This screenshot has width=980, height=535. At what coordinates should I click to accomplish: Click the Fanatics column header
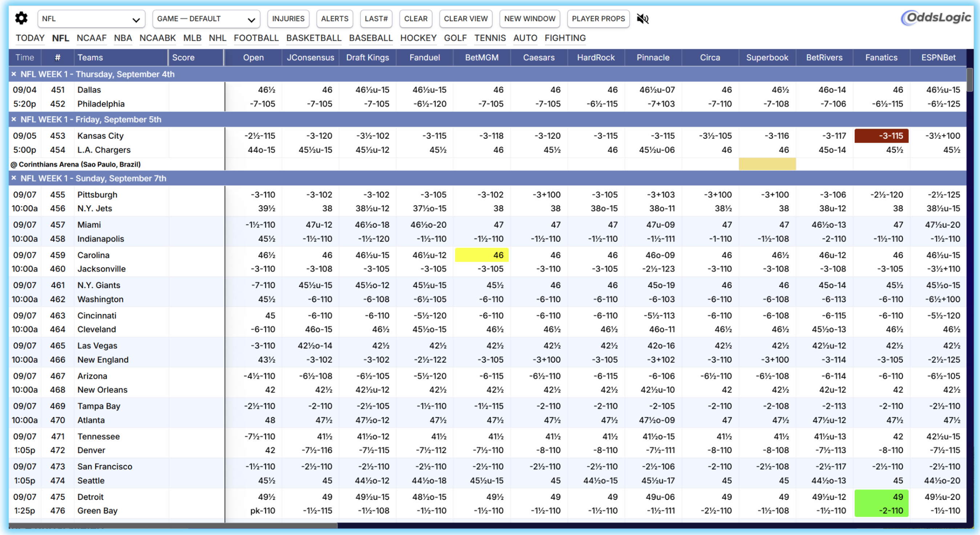pos(881,57)
